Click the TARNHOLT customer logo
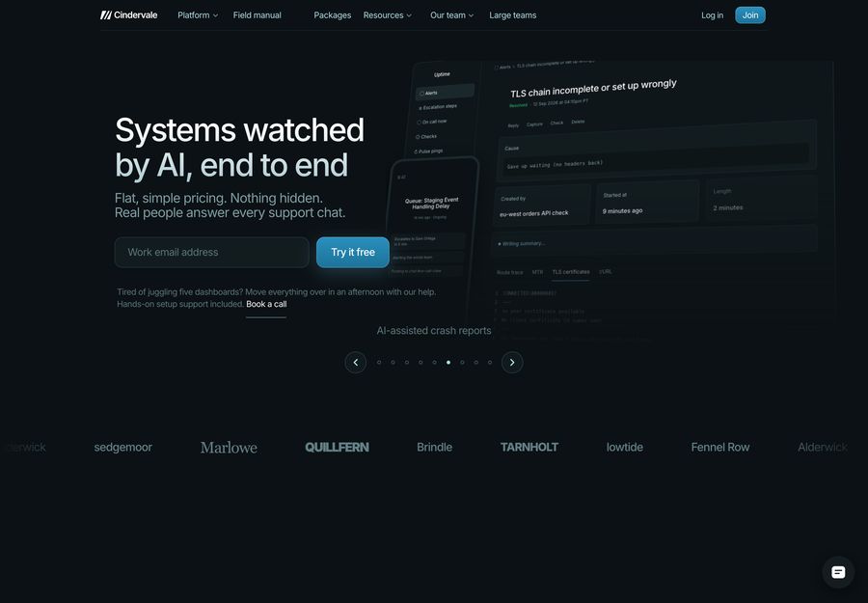 point(529,447)
